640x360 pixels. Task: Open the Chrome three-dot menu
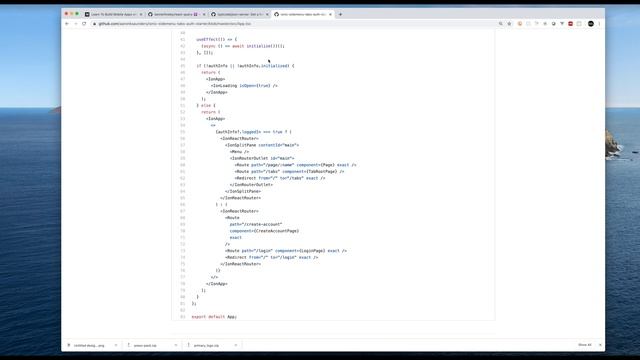click(599, 24)
